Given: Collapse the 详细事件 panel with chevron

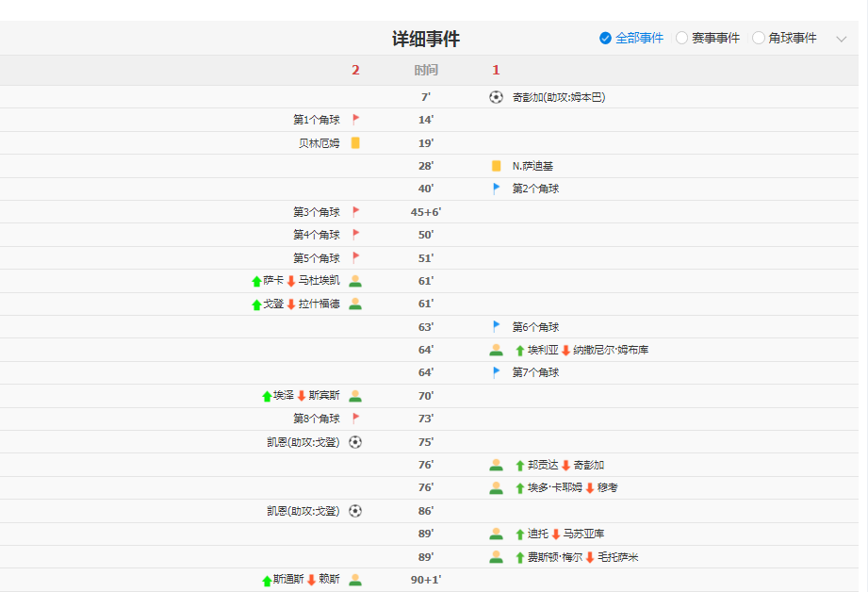Looking at the screenshot, I should point(842,39).
